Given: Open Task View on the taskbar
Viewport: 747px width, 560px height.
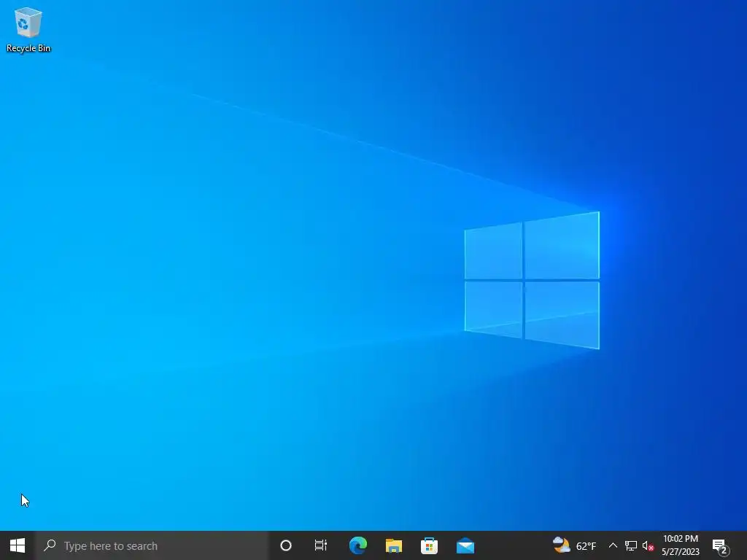Looking at the screenshot, I should click(321, 545).
